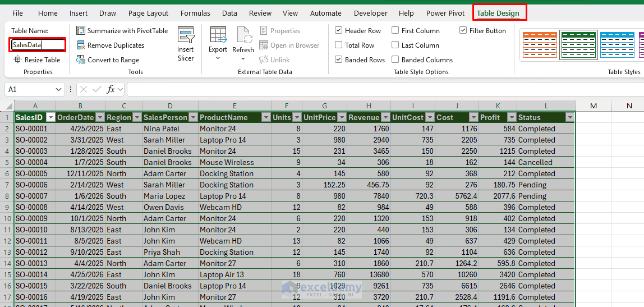Screen dimensions: 644x307
Task: Toggle the Header Row checkbox
Action: click(x=339, y=30)
